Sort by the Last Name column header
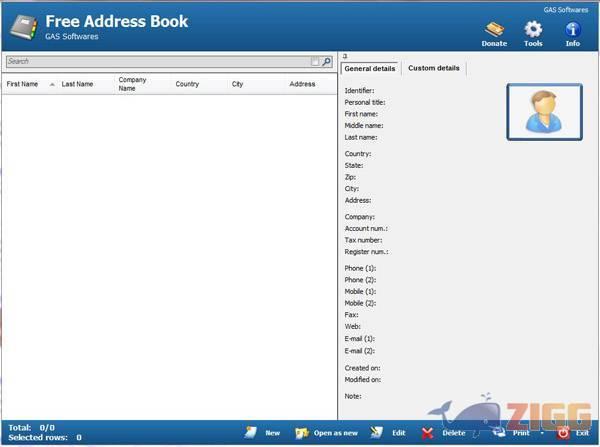Image resolution: width=600 pixels, height=447 pixels. coord(77,85)
